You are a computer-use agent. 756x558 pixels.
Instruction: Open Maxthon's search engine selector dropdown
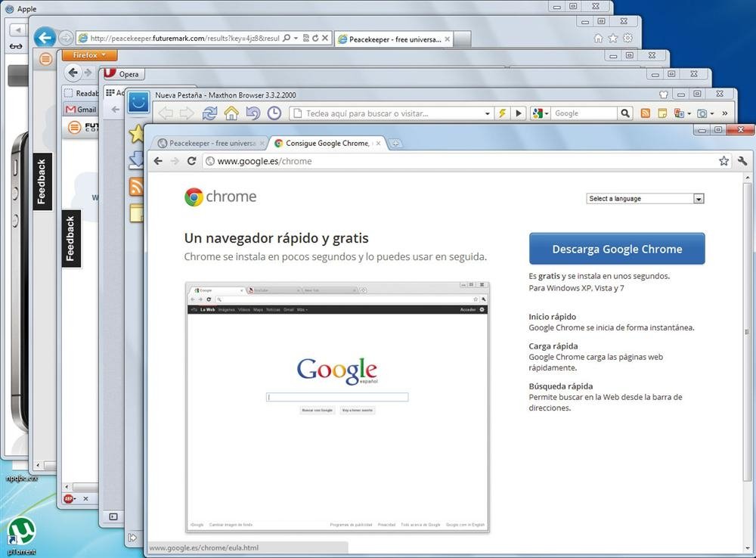(x=540, y=113)
